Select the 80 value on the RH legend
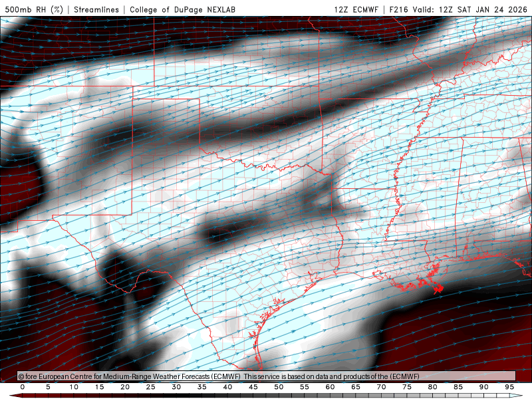The image size is (532, 399). [433, 387]
